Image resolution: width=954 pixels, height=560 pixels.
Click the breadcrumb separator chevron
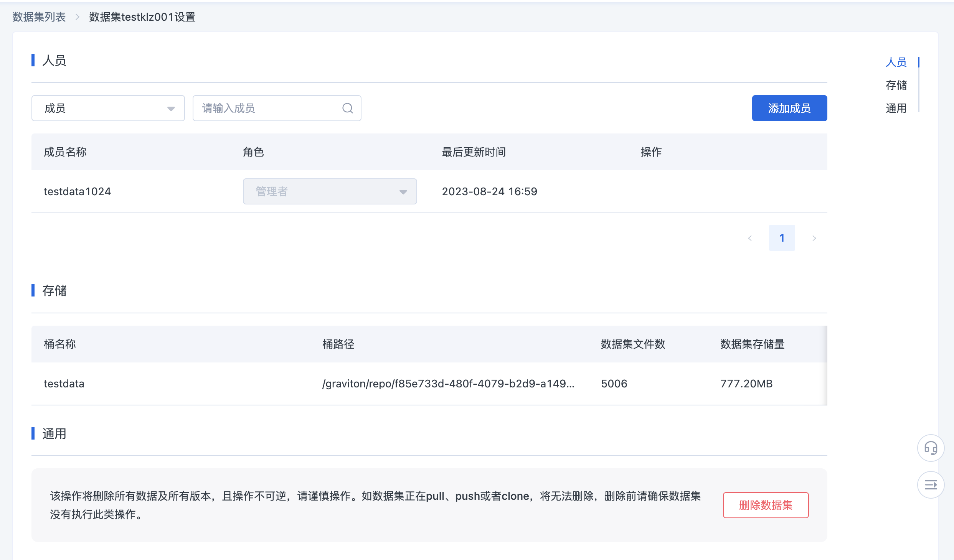click(x=78, y=17)
